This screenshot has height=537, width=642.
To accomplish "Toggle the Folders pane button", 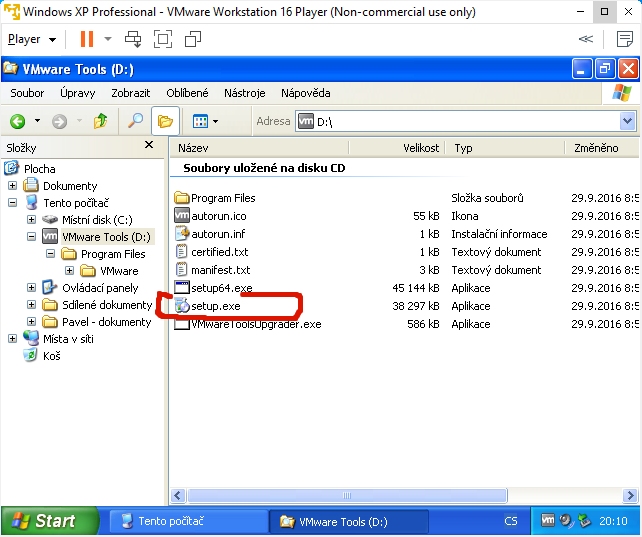I will point(165,121).
